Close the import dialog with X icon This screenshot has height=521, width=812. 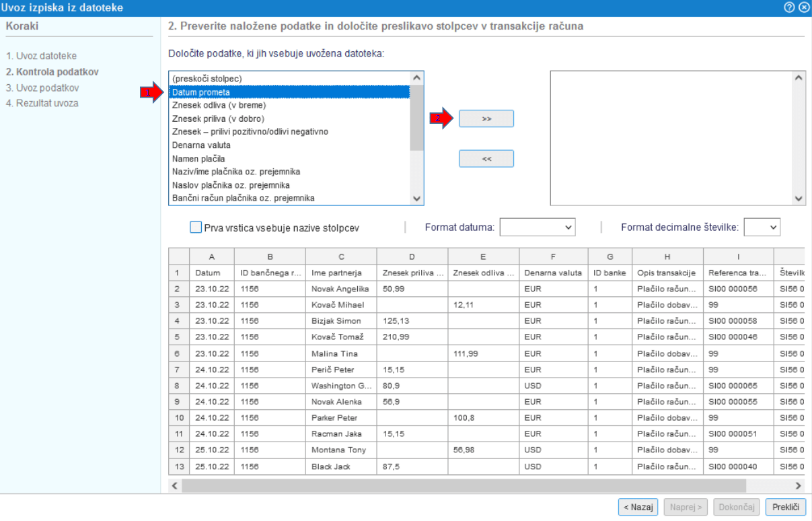[803, 7]
